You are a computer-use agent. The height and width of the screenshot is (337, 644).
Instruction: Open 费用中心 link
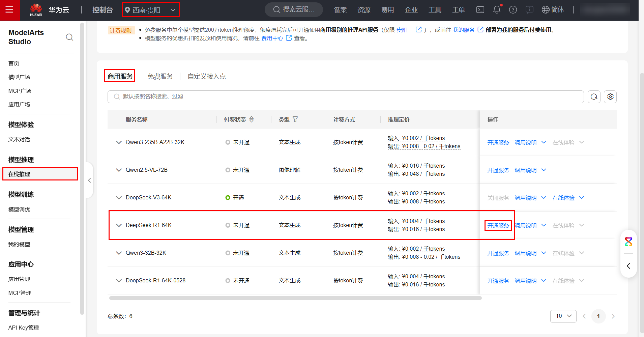(x=272, y=38)
